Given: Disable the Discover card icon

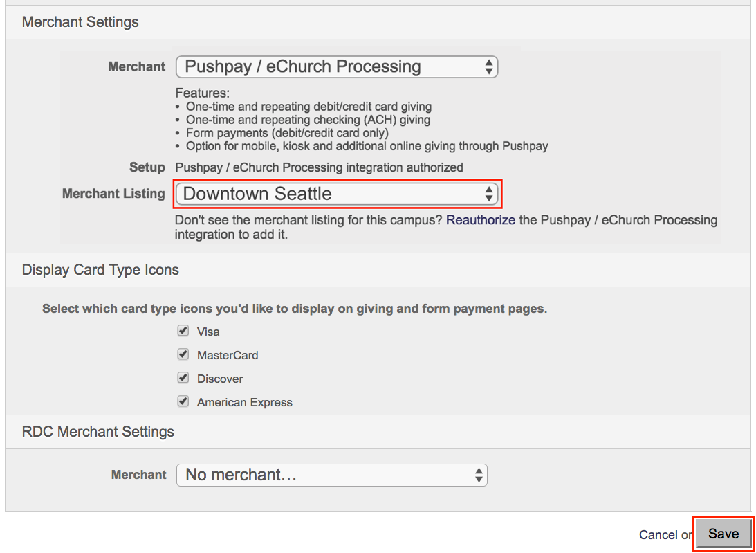Looking at the screenshot, I should [183, 377].
